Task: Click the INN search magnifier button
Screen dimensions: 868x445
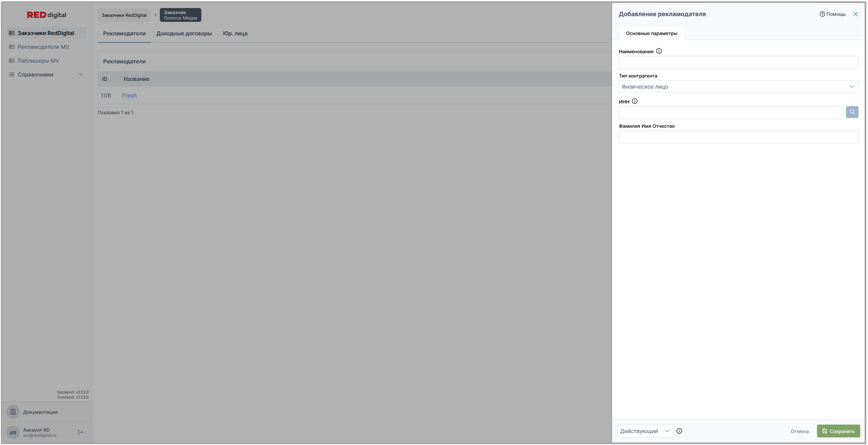Action: tap(852, 112)
